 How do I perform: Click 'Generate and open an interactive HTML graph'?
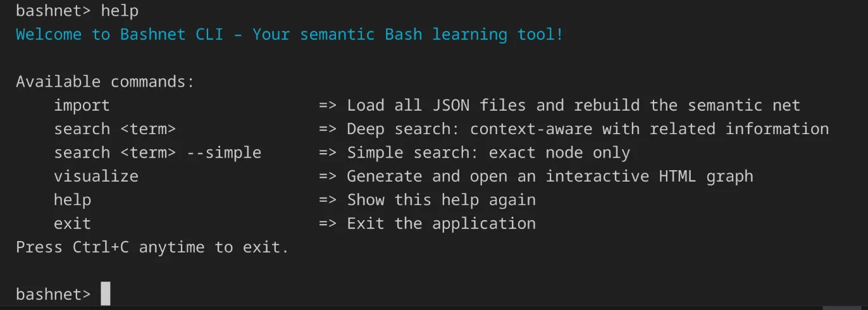tap(550, 176)
